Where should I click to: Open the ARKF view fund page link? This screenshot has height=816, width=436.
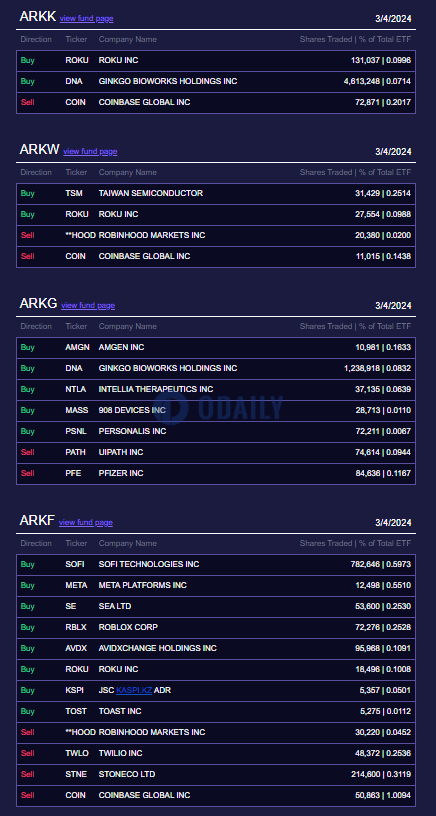coord(86,522)
